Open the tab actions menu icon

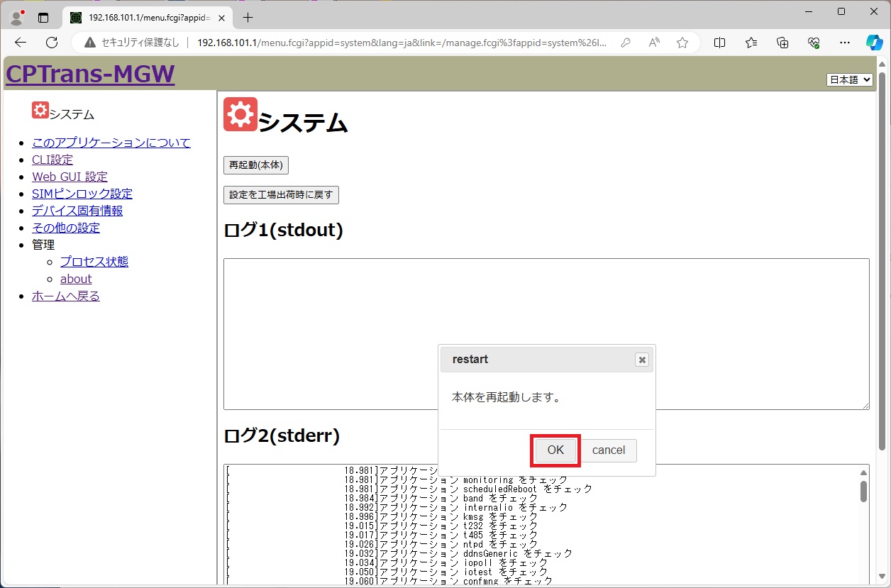point(43,18)
